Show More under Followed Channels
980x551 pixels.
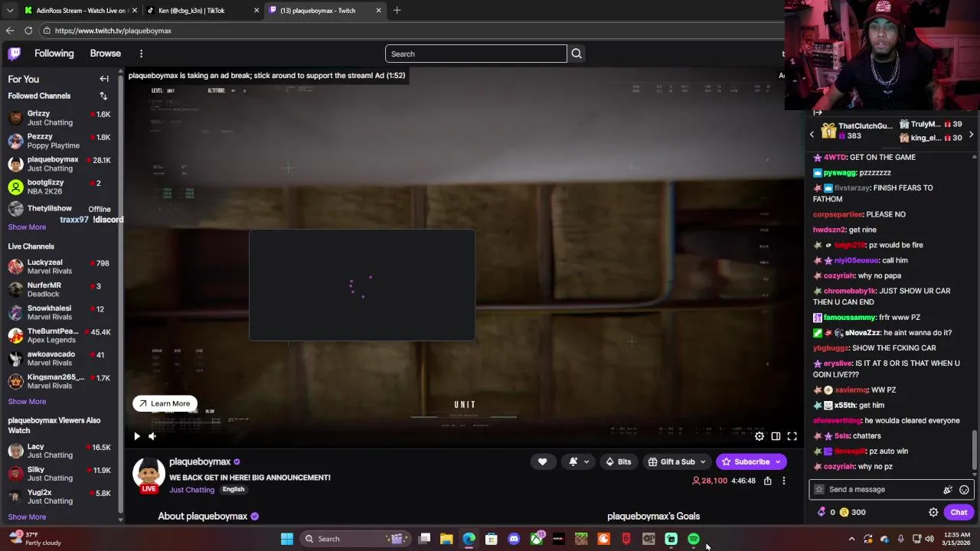click(x=27, y=227)
